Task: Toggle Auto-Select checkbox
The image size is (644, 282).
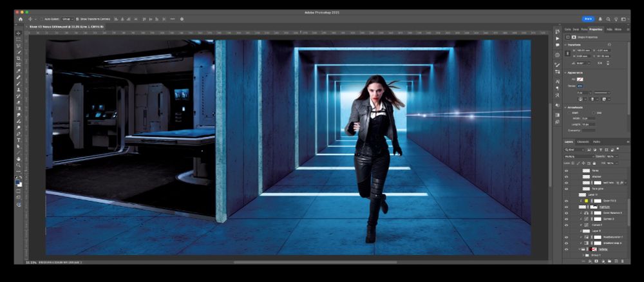Action: (x=41, y=19)
